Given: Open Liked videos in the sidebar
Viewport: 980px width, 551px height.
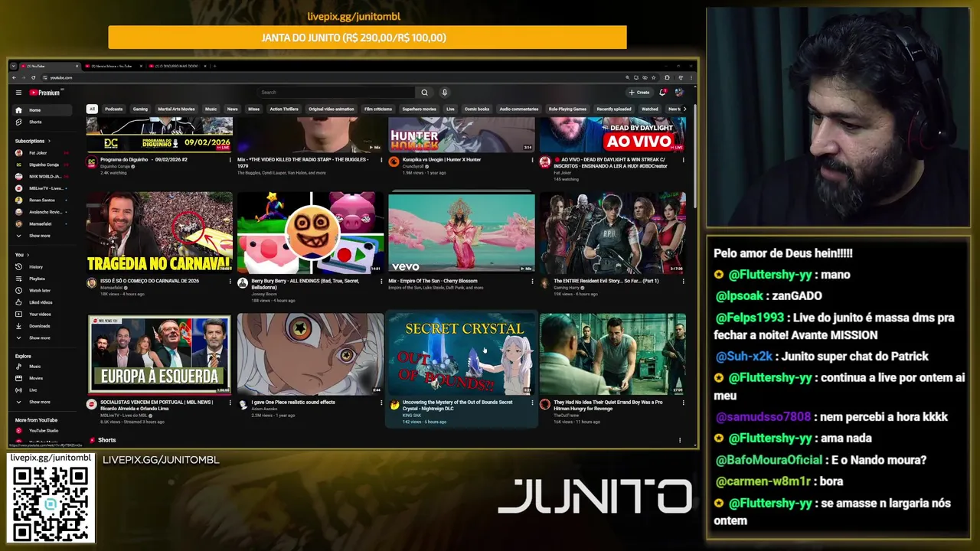Looking at the screenshot, I should coord(41,302).
